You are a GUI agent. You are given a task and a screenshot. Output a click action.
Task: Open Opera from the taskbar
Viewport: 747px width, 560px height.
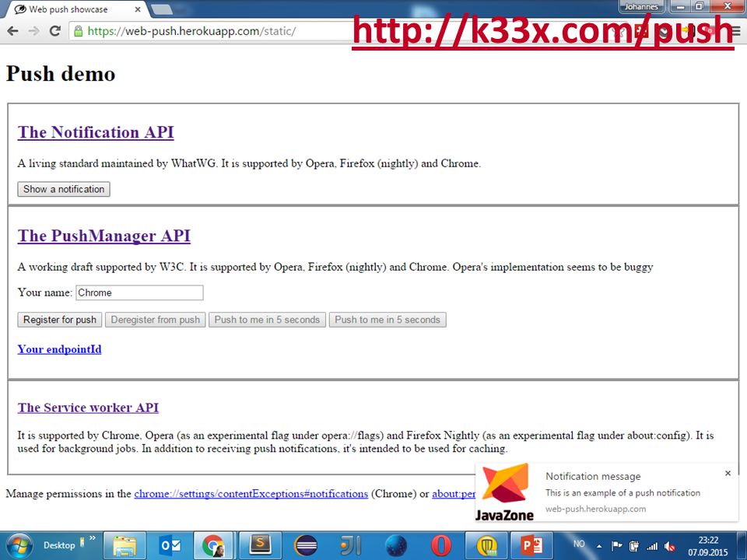coord(441,546)
